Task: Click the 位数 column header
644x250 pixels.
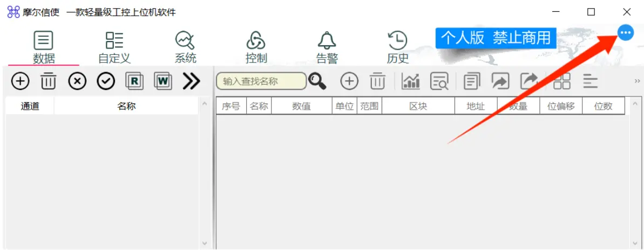Action: (x=604, y=106)
